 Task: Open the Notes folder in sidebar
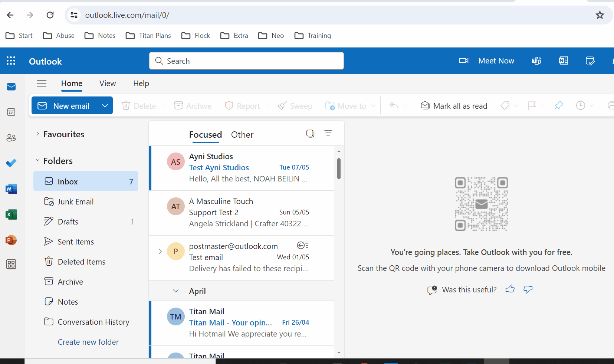point(86,302)
